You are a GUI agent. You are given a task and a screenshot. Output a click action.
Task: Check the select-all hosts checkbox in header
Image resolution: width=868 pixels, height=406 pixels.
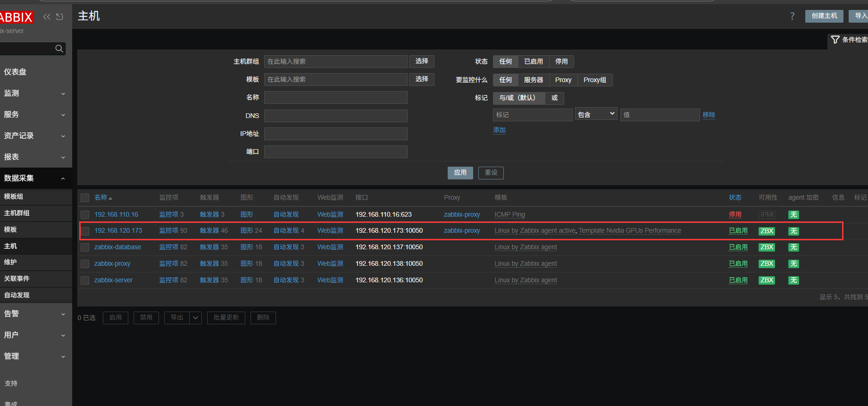pos(85,198)
